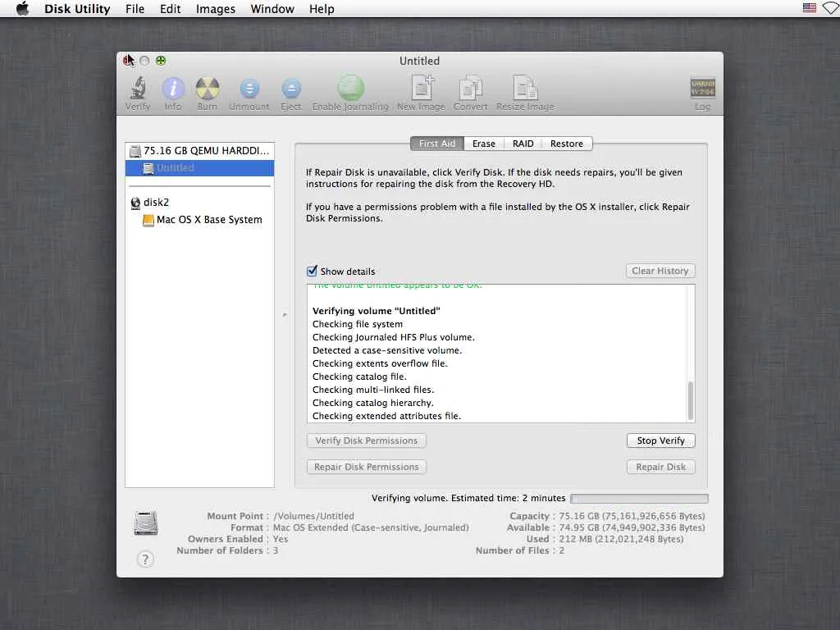The image size is (840, 630).
Task: Open the Disk Utility menu
Action: tap(77, 9)
